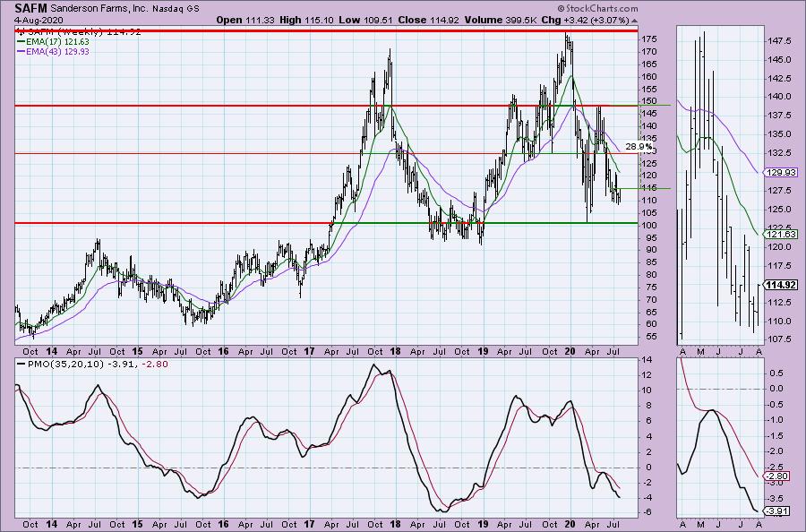Click the SAFM ticker symbol in header
806x532 pixels.
click(x=30, y=8)
